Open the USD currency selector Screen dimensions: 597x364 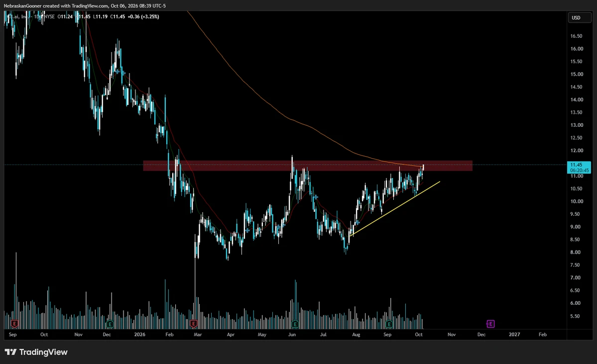(x=580, y=17)
